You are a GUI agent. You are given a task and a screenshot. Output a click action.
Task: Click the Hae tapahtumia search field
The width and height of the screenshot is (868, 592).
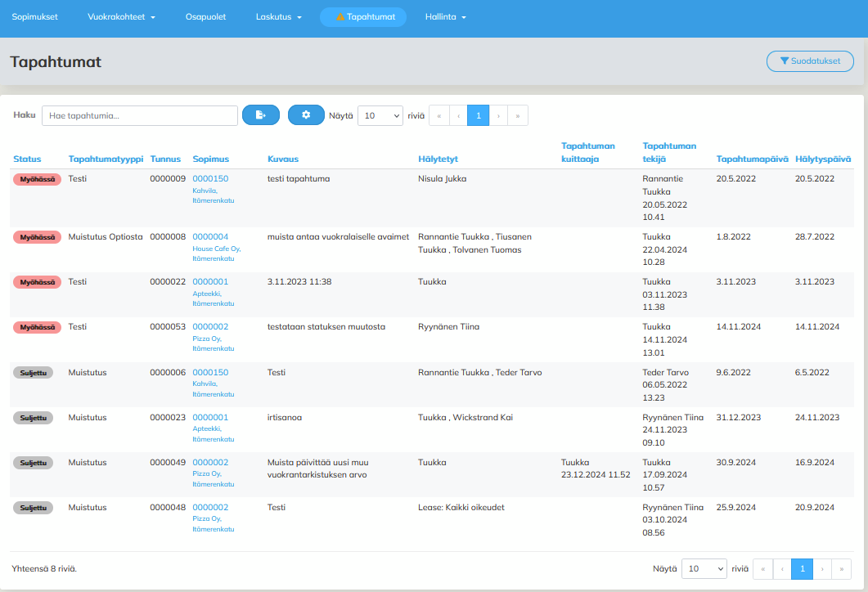(x=140, y=115)
